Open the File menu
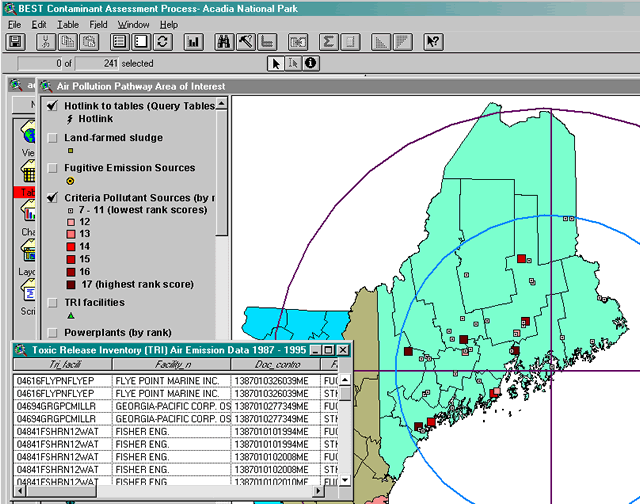 tap(14, 25)
